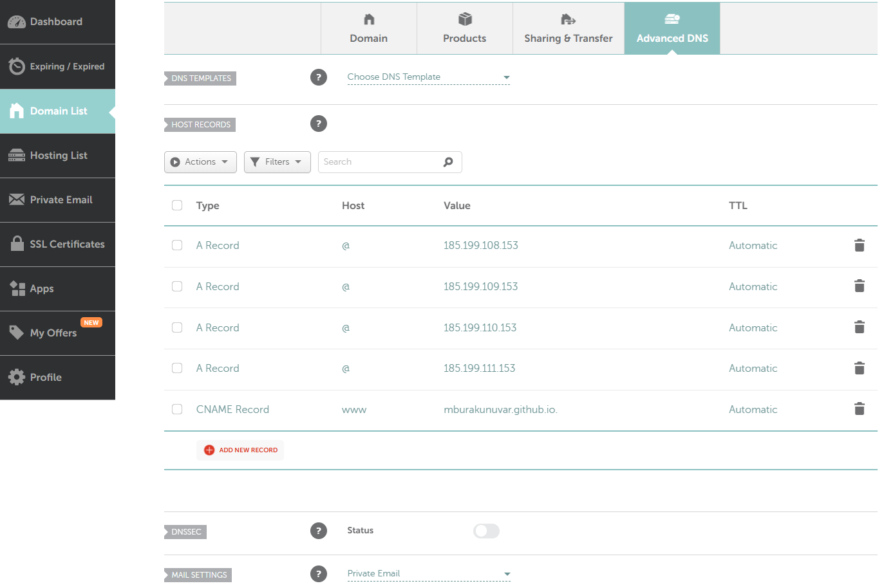884x588 pixels.
Task: Open the Filters dropdown
Action: [277, 161]
